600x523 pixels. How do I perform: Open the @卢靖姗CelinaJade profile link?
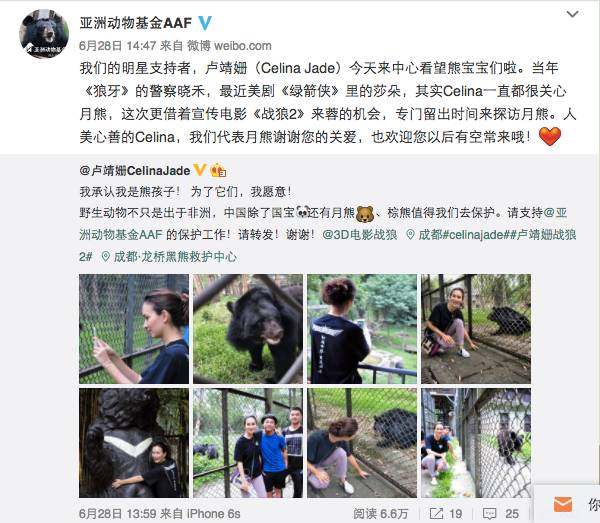(x=135, y=170)
